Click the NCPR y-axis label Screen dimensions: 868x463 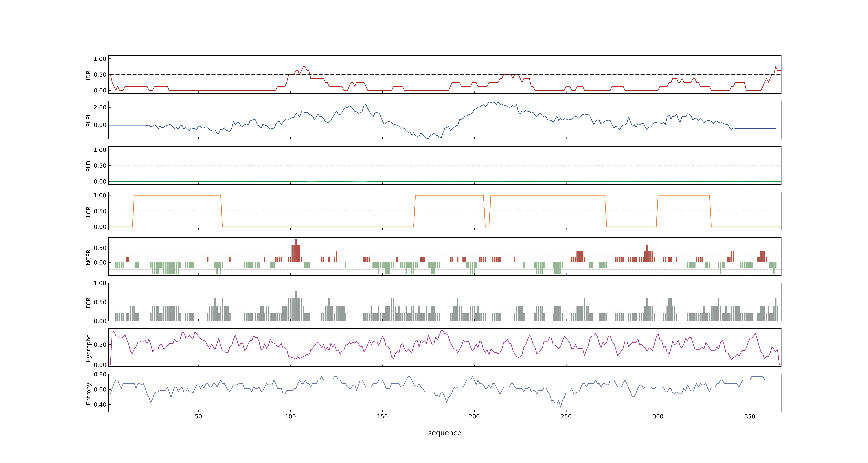(x=88, y=257)
